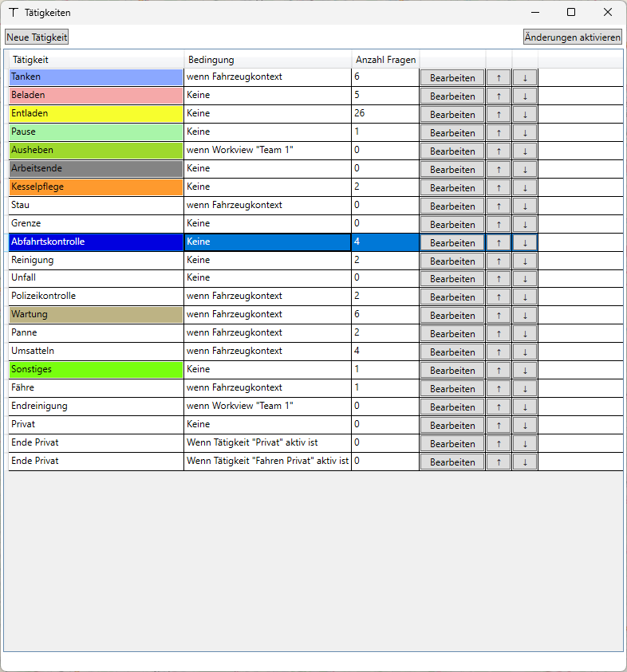
Task: Click the Bedingung column header
Action: pyautogui.click(x=267, y=60)
